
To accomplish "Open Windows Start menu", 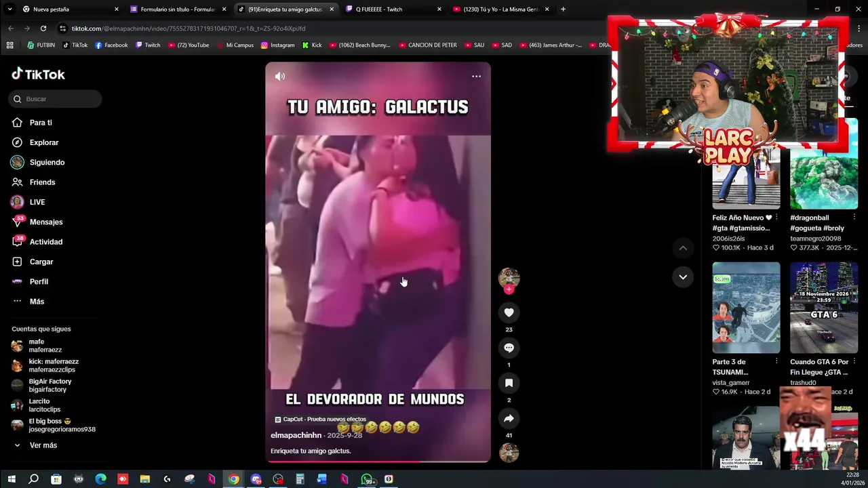I will (x=12, y=479).
